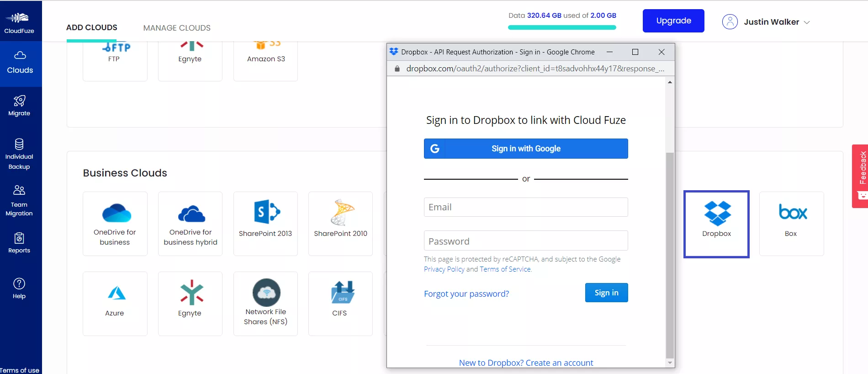Expand the Justin Walker account dropdown
868x374 pixels.
[x=766, y=22]
